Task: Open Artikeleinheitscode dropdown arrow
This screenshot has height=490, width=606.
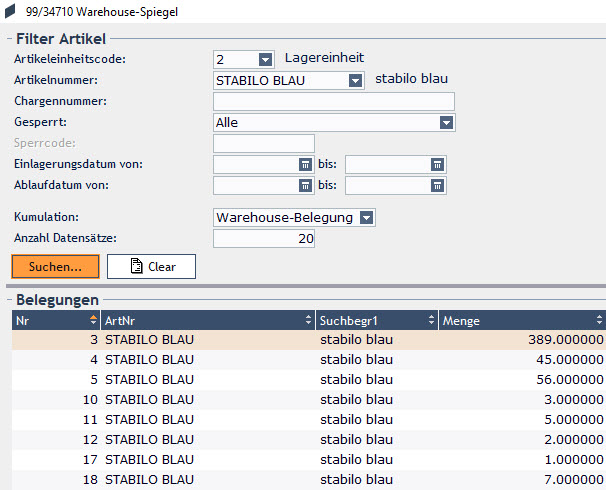Action: click(x=265, y=60)
